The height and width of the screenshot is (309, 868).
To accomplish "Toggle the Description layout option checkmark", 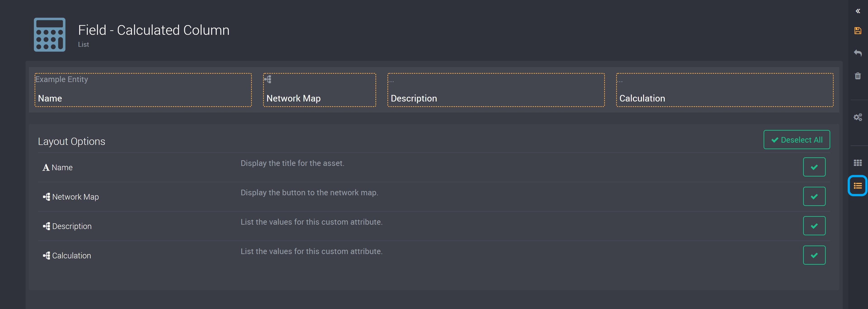I will pyautogui.click(x=814, y=226).
